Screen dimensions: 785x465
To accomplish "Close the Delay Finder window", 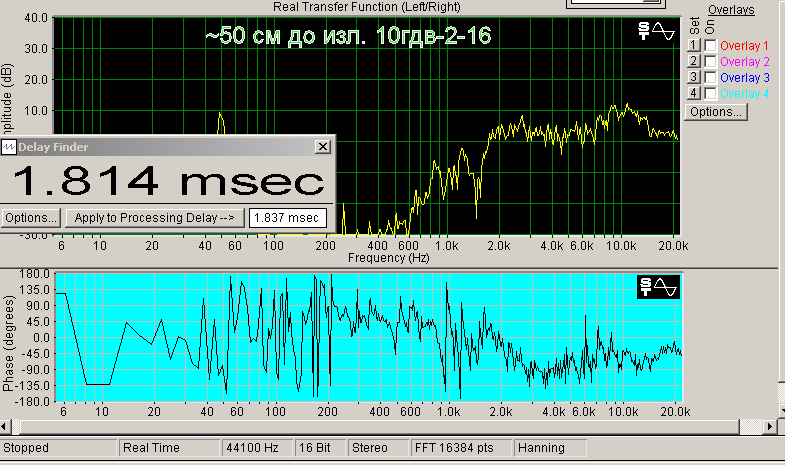I will click(x=323, y=146).
